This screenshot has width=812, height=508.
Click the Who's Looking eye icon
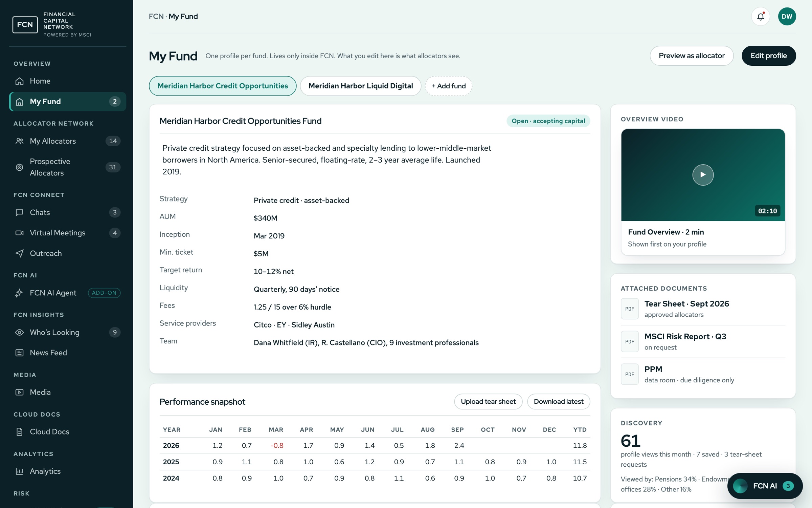coord(20,332)
